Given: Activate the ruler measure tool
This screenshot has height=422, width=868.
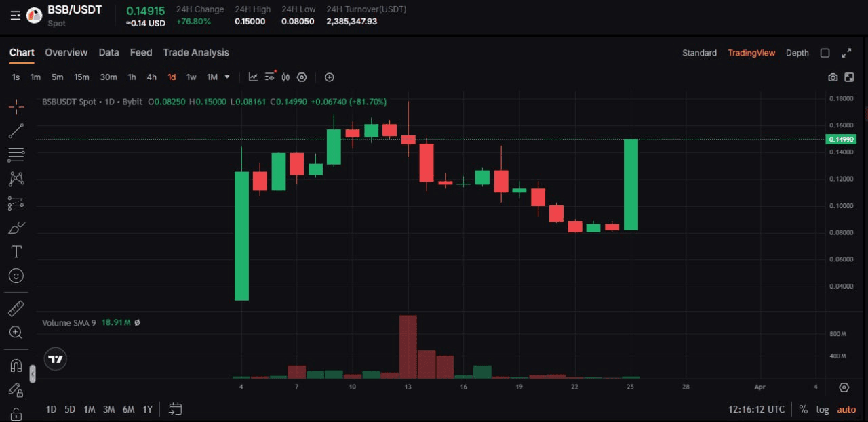Looking at the screenshot, I should [x=16, y=309].
